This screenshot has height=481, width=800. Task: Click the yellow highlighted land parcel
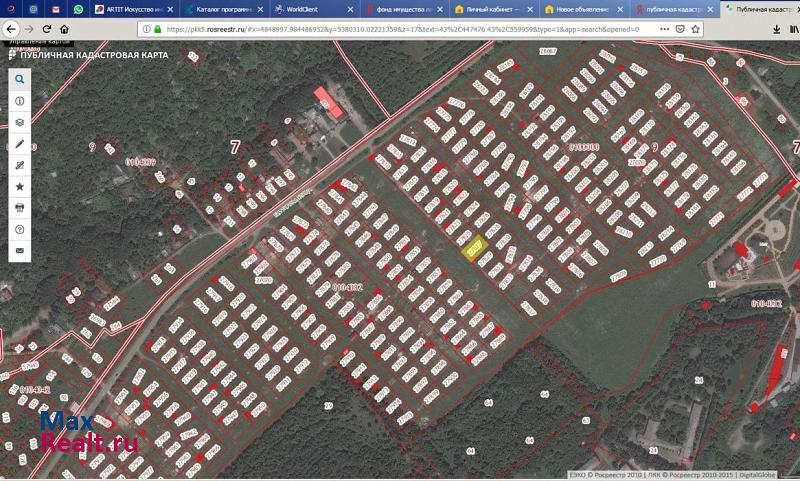[x=475, y=245]
